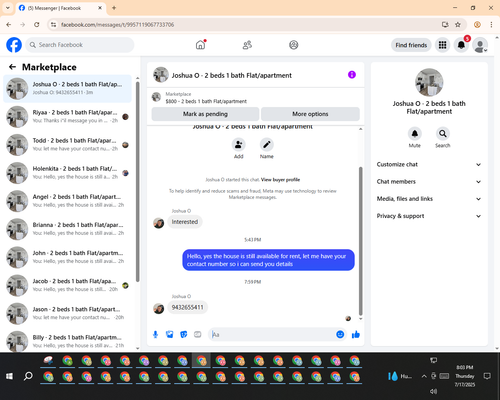500x400 pixels.
Task: Open Todd conversation in list
Action: coord(67,145)
